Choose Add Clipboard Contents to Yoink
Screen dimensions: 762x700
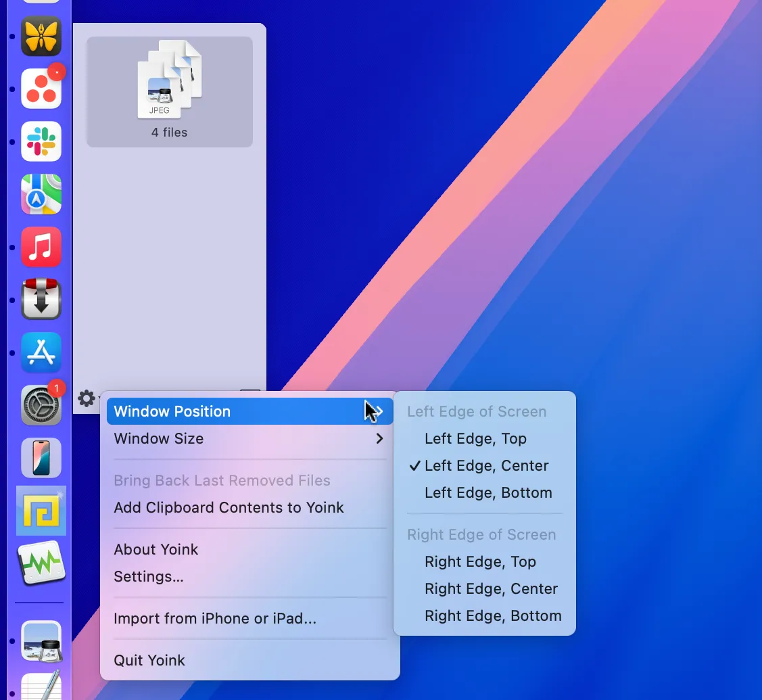(x=249, y=507)
